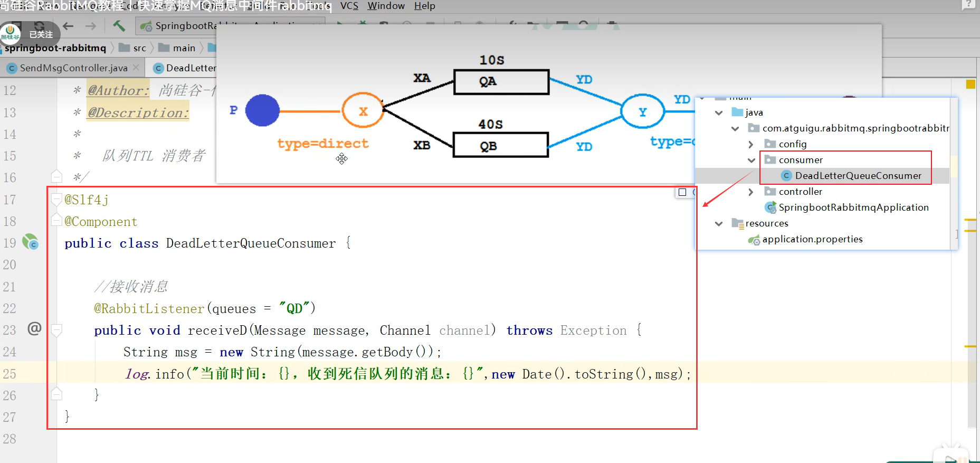Click warning stripe mark near line 25

coord(970,346)
